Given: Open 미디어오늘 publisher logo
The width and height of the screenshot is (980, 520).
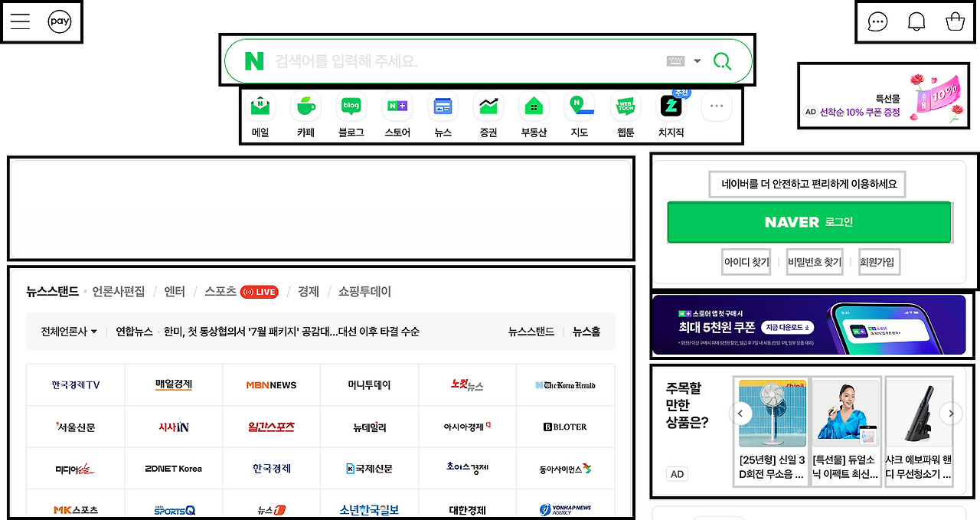Looking at the screenshot, I should 76,468.
